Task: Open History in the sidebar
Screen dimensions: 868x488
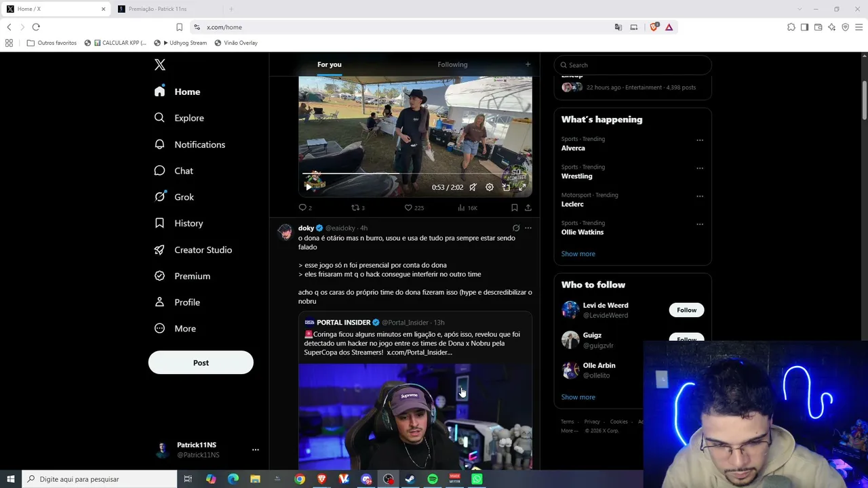Action: (178, 223)
